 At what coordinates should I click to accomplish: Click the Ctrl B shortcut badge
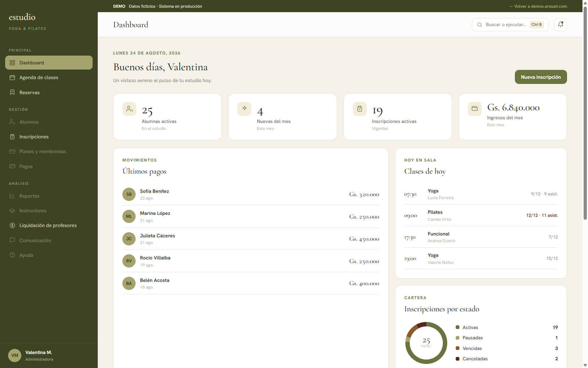(x=537, y=25)
